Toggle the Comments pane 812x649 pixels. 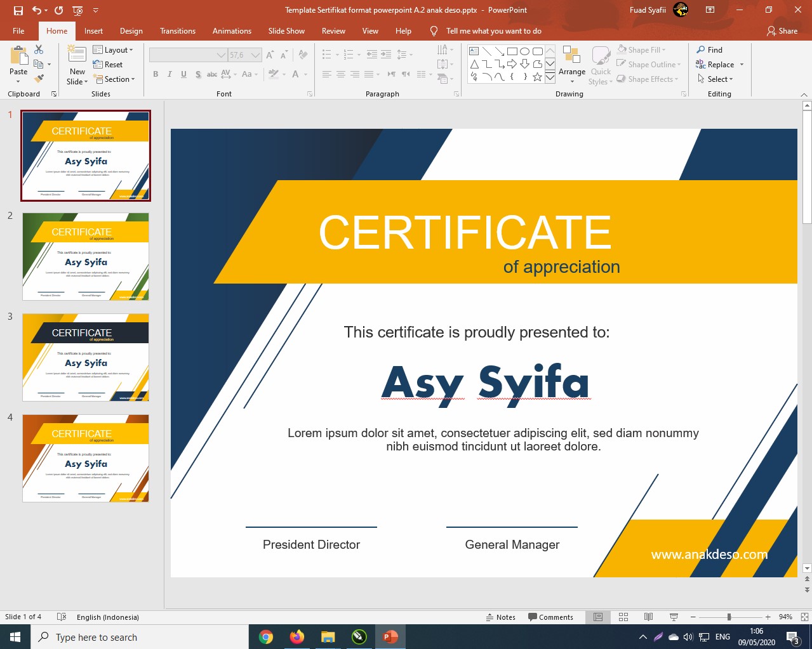550,617
